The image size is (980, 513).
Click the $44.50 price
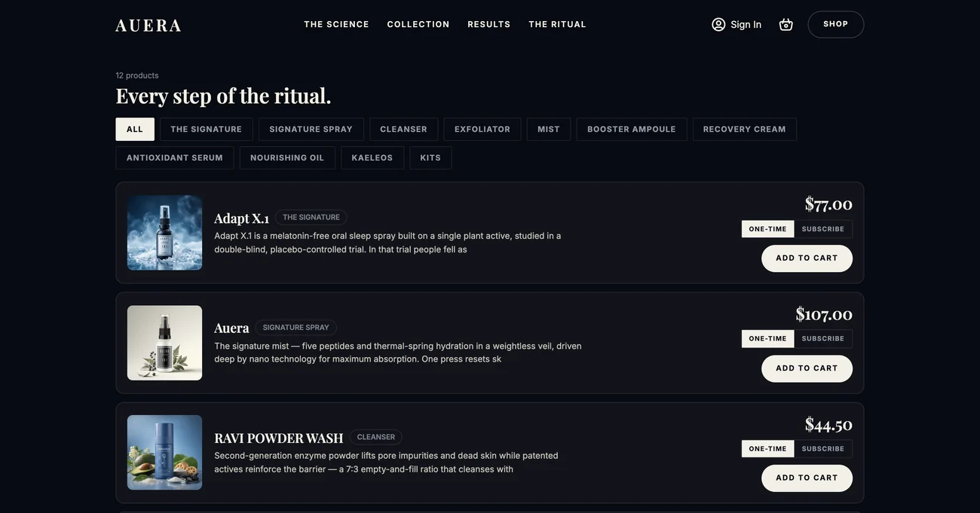(x=828, y=425)
